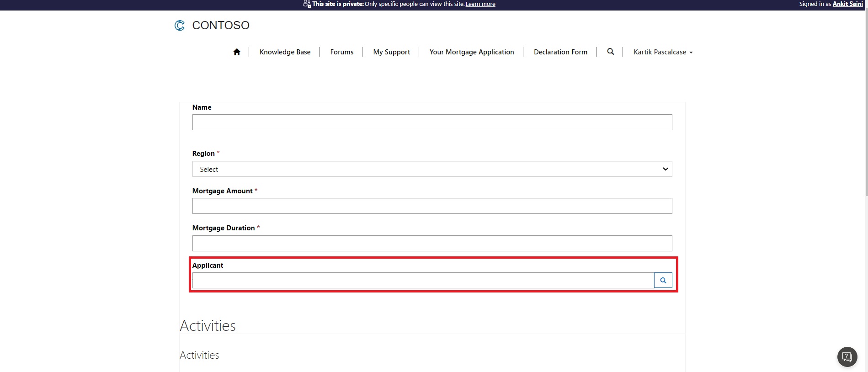Click the Learn more link in banner

coord(480,4)
